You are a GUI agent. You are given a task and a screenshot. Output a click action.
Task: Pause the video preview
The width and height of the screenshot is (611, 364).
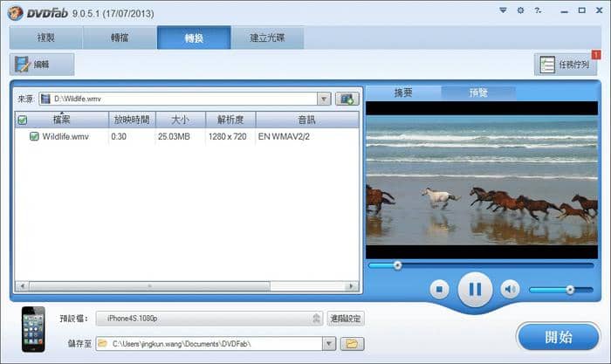pyautogui.click(x=475, y=289)
